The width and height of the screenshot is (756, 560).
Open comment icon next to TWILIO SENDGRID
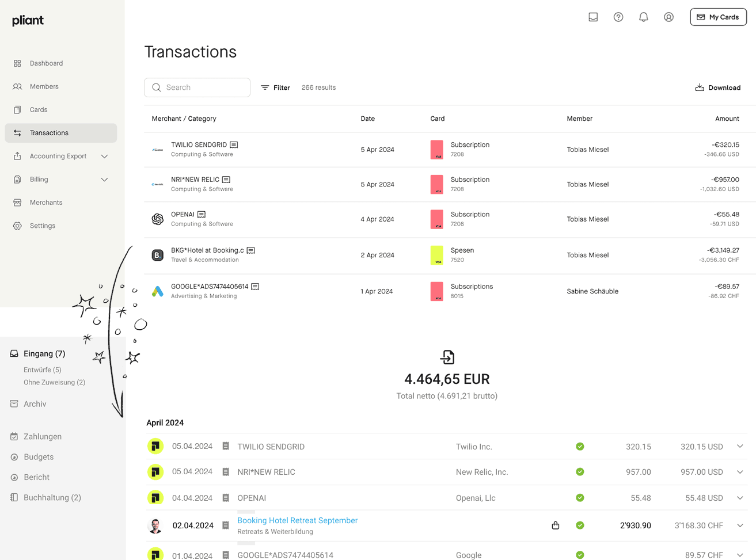click(x=234, y=145)
